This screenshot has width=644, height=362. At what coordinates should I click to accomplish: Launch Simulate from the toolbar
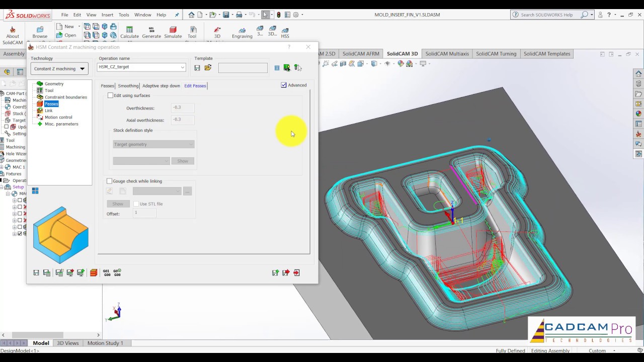[x=173, y=32]
